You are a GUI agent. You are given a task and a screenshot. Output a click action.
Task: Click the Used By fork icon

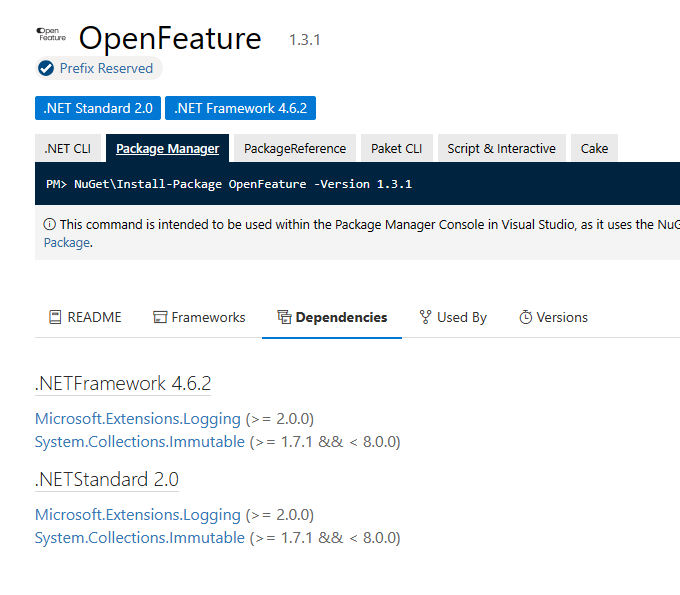tap(425, 317)
